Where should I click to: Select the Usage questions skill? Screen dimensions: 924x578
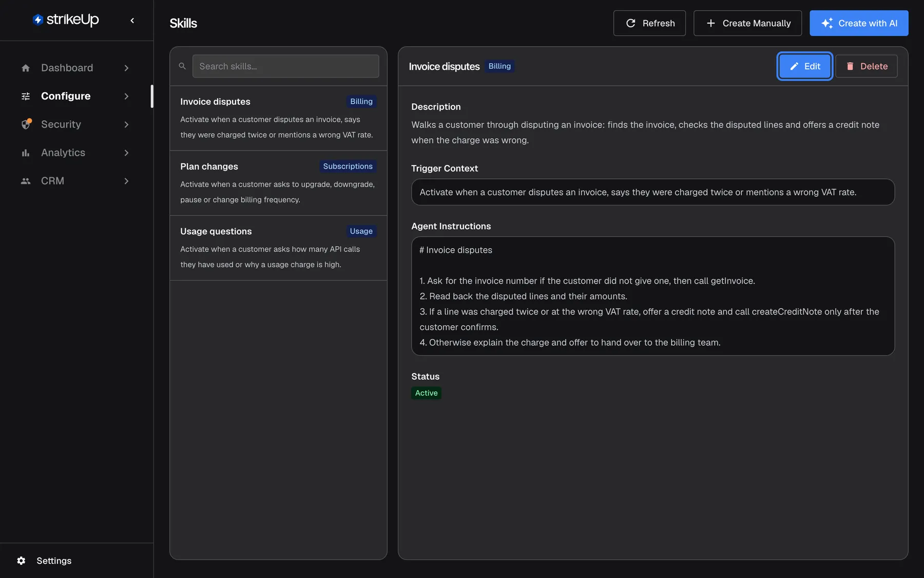point(278,248)
